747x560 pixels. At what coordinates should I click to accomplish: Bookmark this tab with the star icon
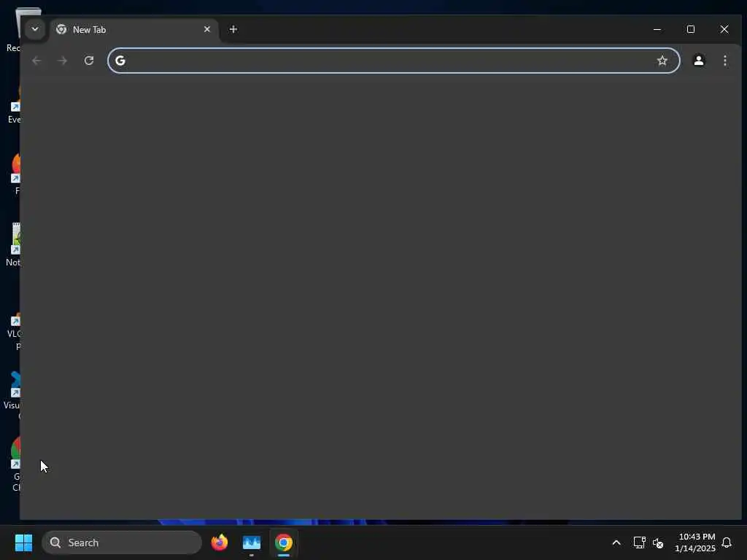tap(662, 61)
